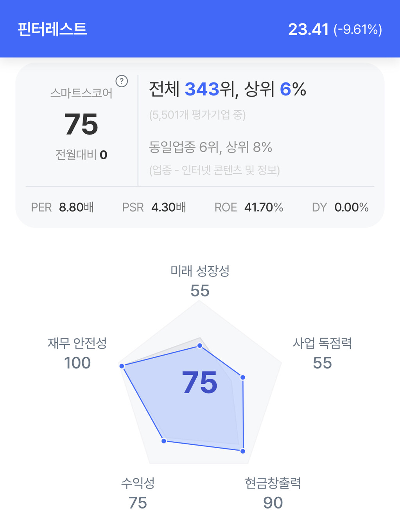Click the DY 0.00% metric
Viewport: 400px width, 532px height.
(x=340, y=207)
